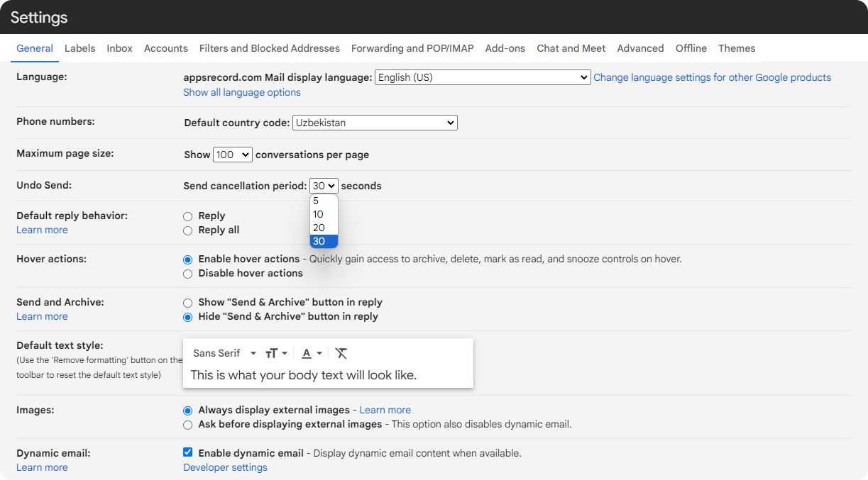Open the Forwarding and POP/IMAP tab
The height and width of the screenshot is (480, 868).
click(412, 48)
